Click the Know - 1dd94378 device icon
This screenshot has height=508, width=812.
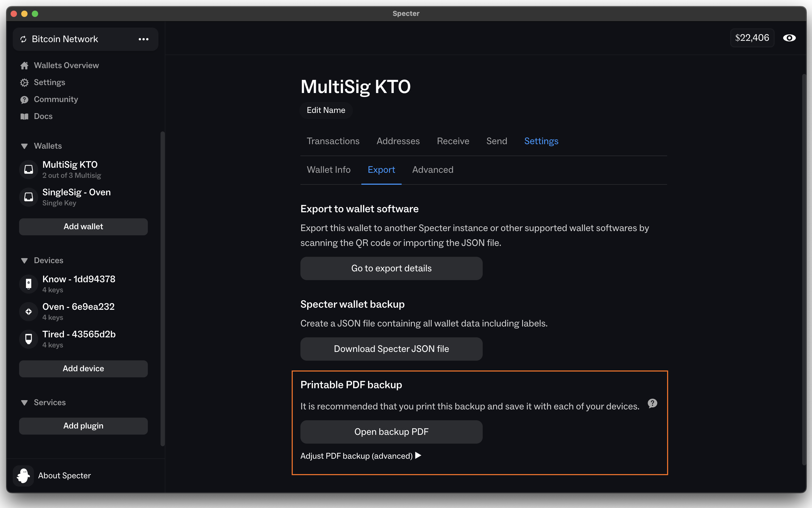coord(29,284)
